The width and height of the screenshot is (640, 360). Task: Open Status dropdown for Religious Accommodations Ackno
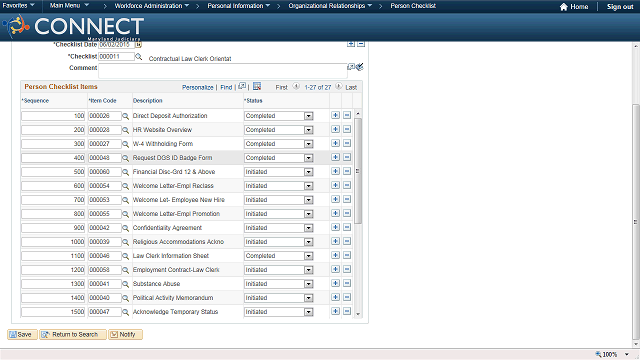coord(309,242)
